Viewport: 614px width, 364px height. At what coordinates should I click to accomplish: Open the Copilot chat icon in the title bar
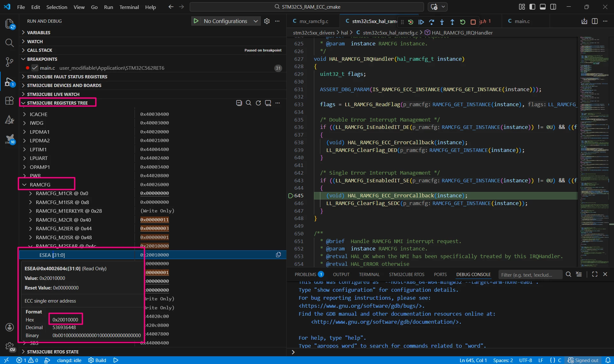click(x=434, y=7)
